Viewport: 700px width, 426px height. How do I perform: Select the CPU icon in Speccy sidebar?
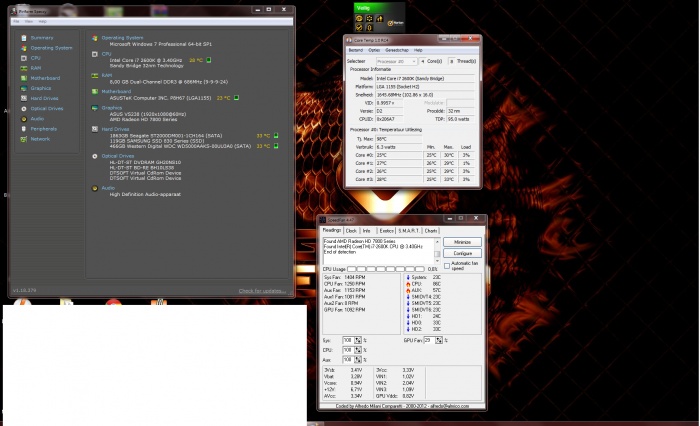tap(22, 58)
